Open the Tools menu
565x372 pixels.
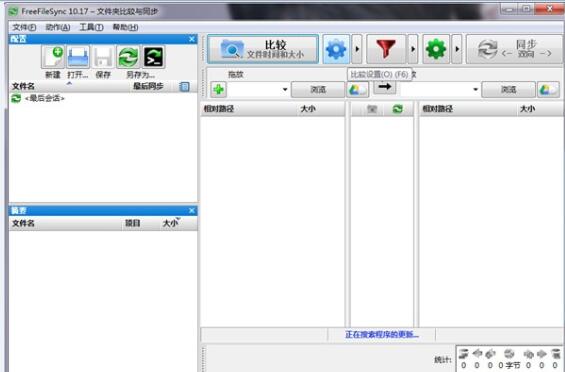(x=91, y=27)
